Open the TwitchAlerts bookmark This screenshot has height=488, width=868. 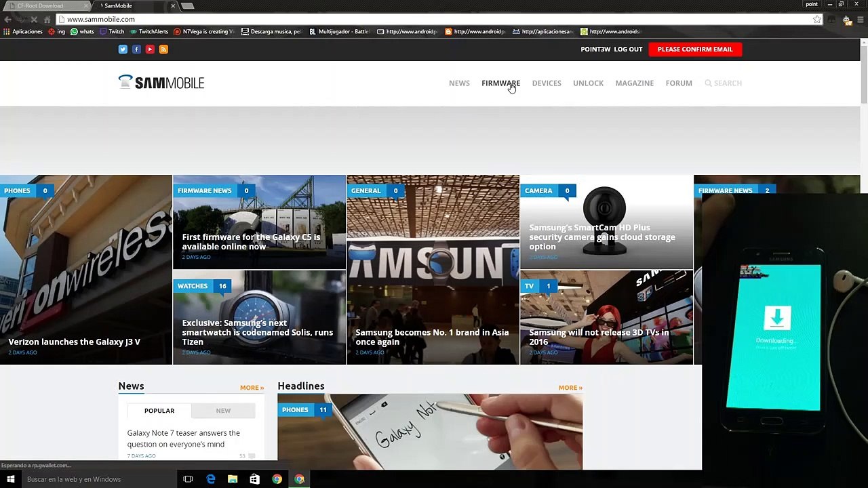tap(149, 31)
